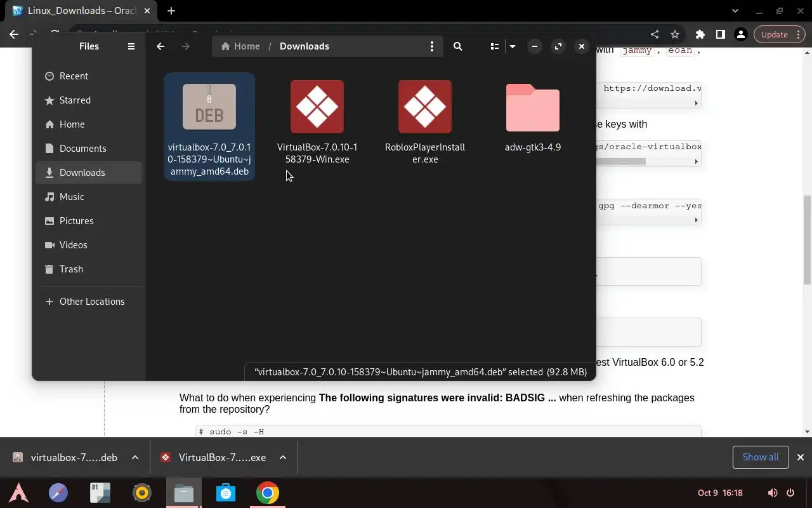Open Documents in sidebar
This screenshot has height=508, width=812.
pyautogui.click(x=89, y=149)
